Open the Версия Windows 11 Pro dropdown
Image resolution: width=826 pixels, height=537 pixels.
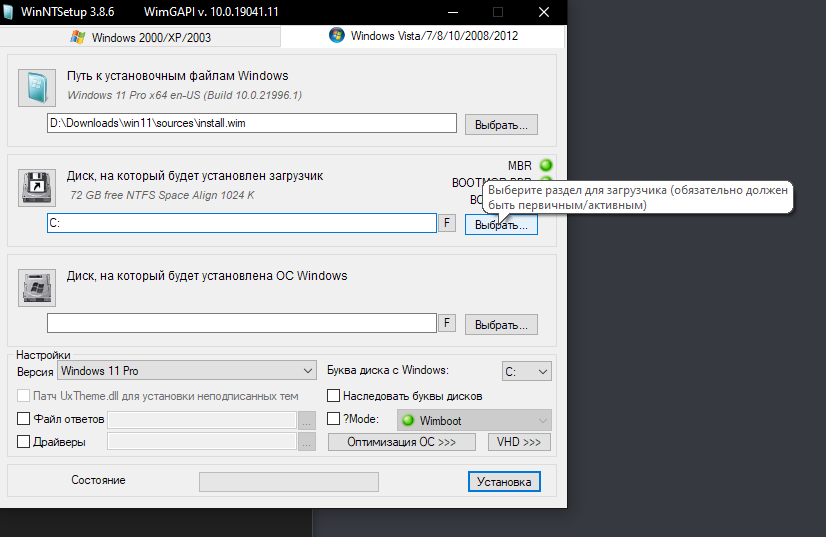[186, 370]
